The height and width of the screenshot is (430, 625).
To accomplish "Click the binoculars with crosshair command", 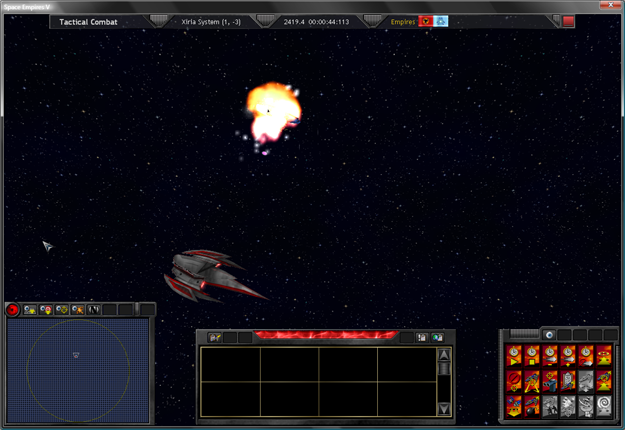I will click(x=550, y=381).
